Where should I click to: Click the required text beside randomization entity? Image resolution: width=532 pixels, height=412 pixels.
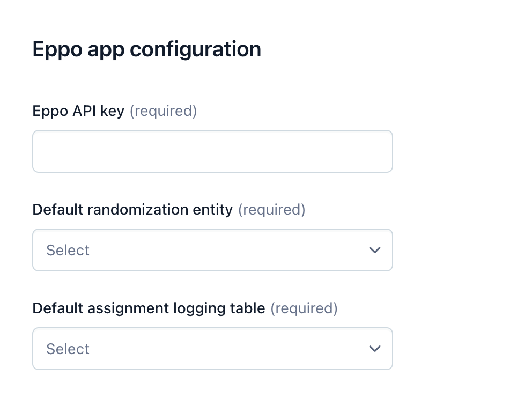click(x=271, y=209)
